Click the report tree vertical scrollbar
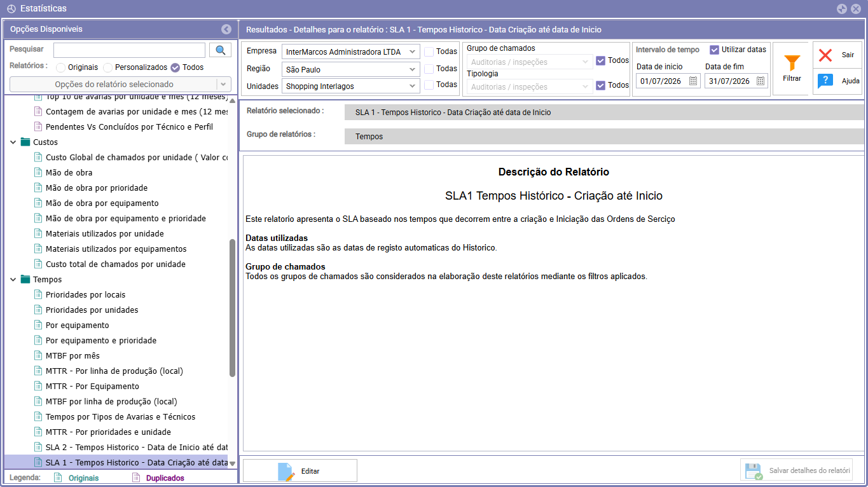The image size is (868, 487). click(x=232, y=308)
